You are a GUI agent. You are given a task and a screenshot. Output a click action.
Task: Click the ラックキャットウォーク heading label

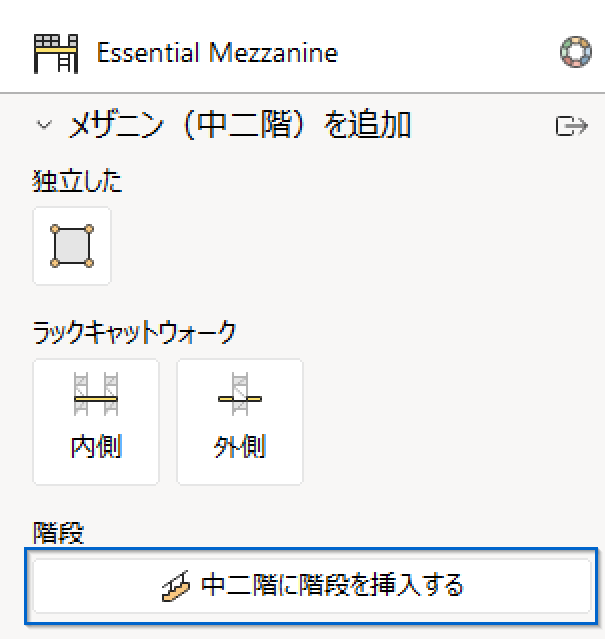tap(134, 332)
